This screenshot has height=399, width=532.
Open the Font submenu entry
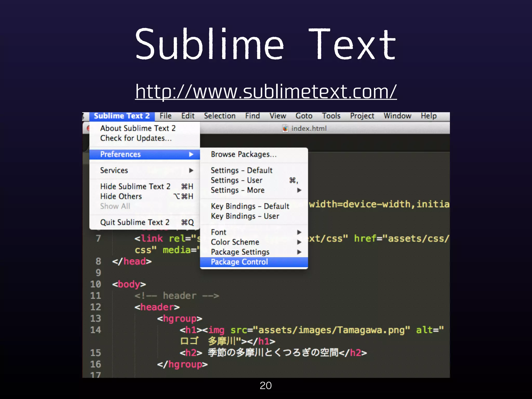pos(254,232)
